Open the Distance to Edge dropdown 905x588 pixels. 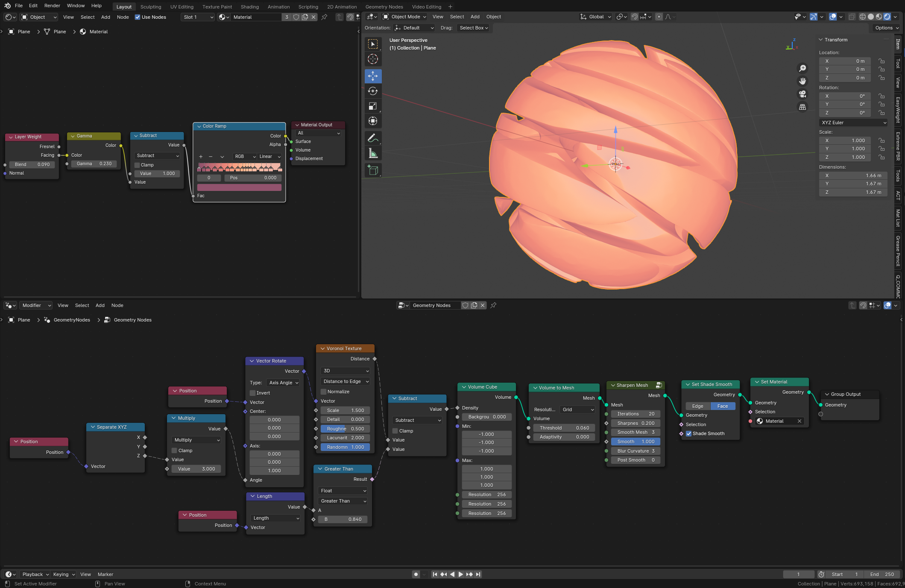coord(345,381)
